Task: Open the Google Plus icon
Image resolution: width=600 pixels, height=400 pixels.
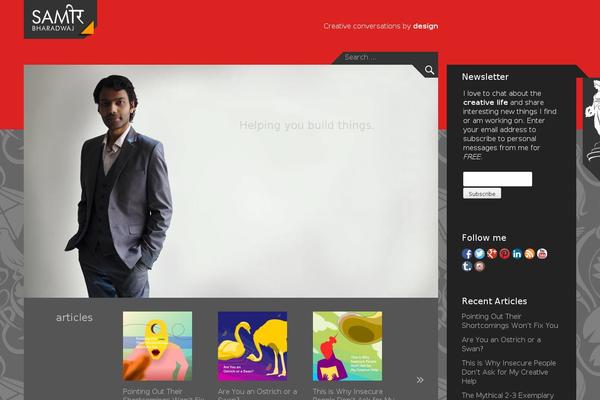Action: point(492,254)
